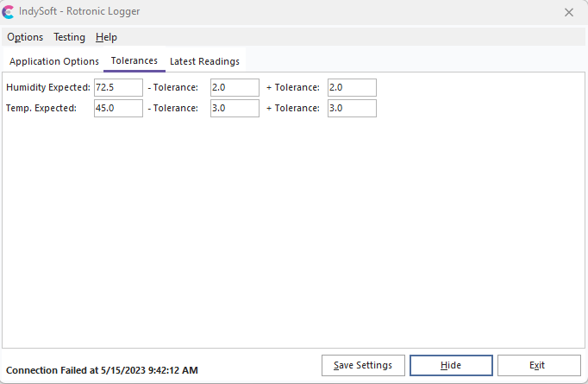
Task: Click the Temp. Expected field showing 45.0
Action: [x=118, y=108]
